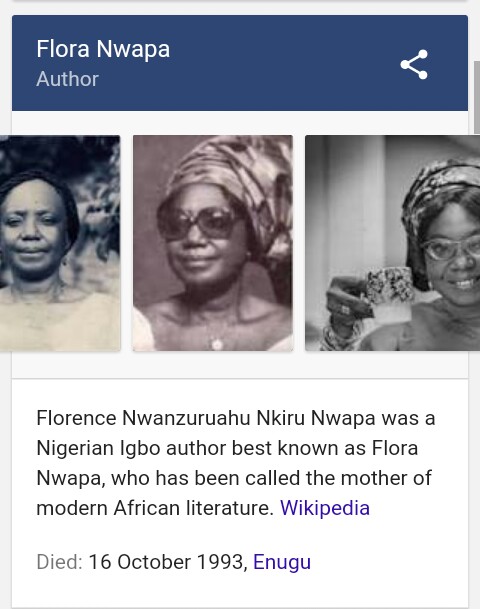This screenshot has height=609, width=480.
Task: View the middle photo with sunglasses
Action: tap(213, 243)
